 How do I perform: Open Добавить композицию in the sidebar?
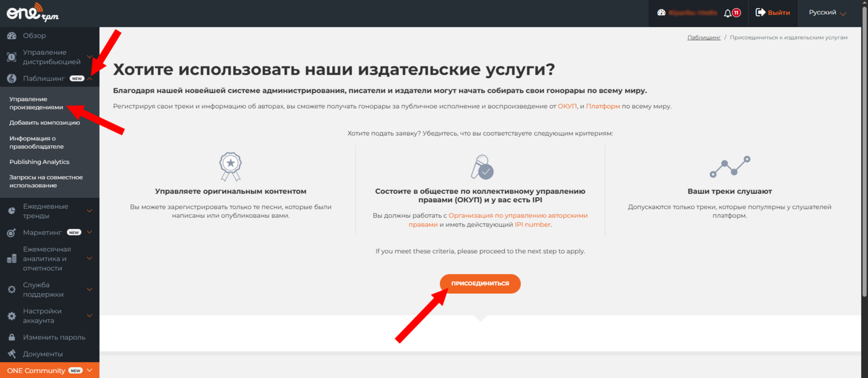click(45, 123)
